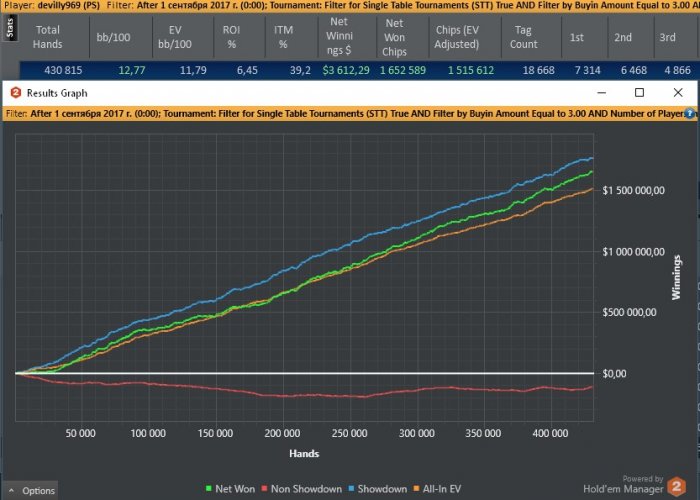Screen dimensions: 700x500
Task: Open the vertical Stats tab
Action: 10,28
